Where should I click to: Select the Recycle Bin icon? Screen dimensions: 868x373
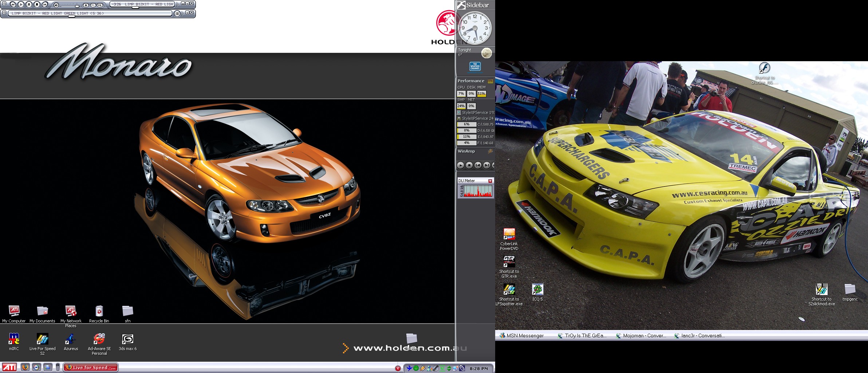click(x=99, y=314)
